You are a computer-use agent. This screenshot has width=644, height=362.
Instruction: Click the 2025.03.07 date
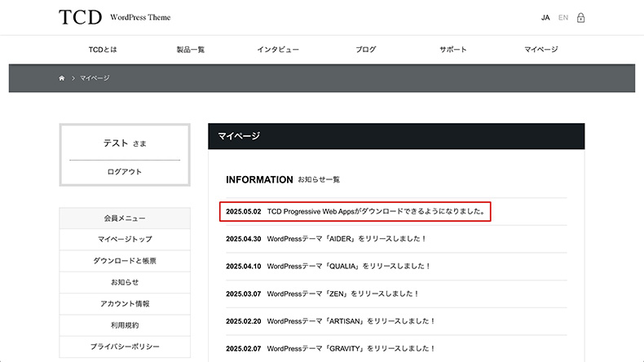[x=244, y=294]
